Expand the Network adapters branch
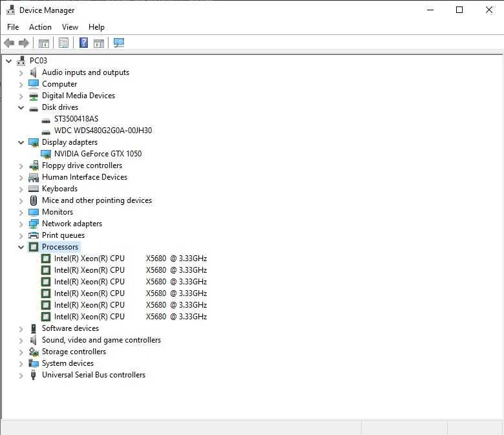 tap(21, 224)
